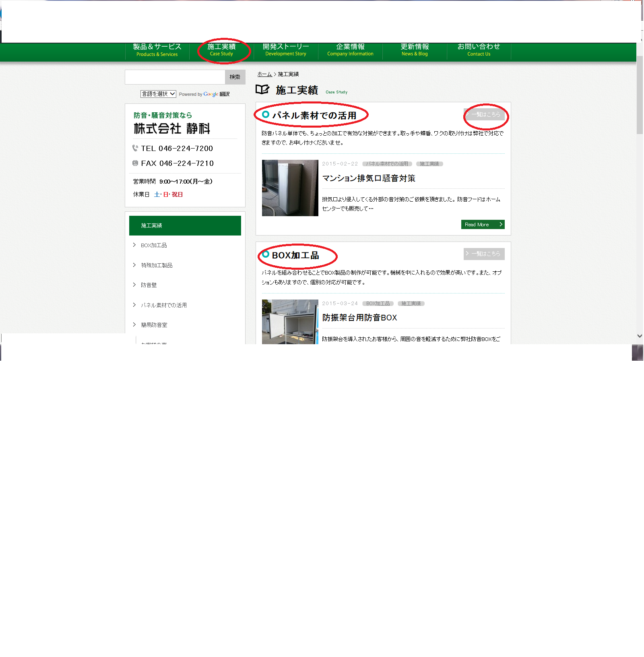Click the teal circle icon beside パネル素材での活用
This screenshot has height=657, width=644.
click(x=266, y=114)
